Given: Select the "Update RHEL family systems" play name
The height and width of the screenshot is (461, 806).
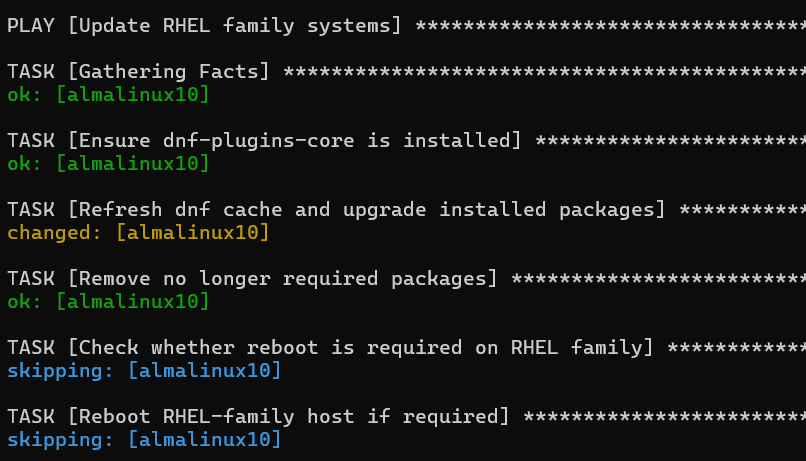Looking at the screenshot, I should 235,26.
